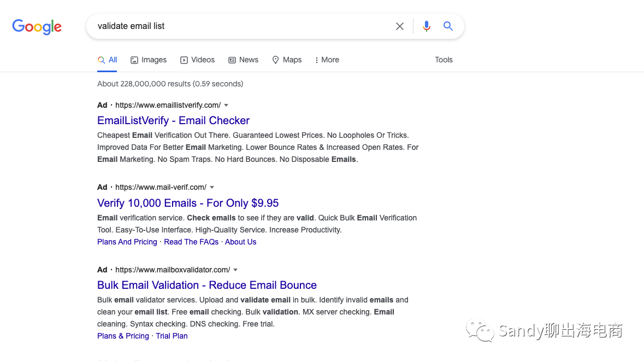Switch to the Maps tab
Viewport: 644px width, 361px height.
287,60
